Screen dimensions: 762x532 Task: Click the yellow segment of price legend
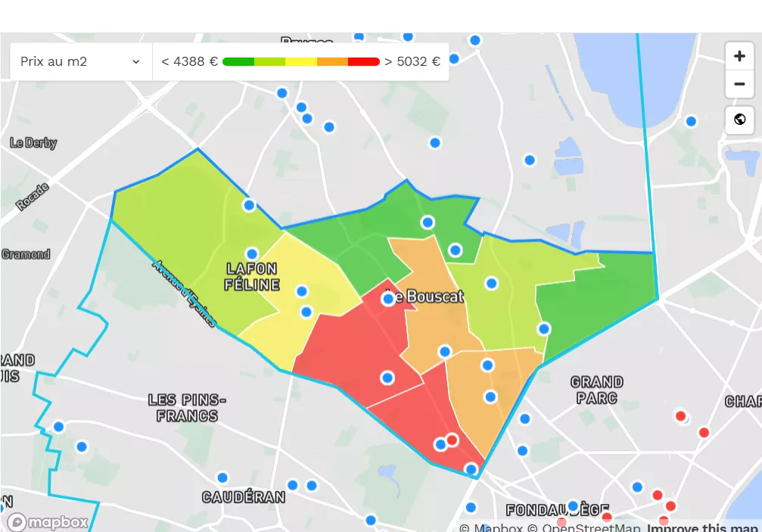[x=301, y=62]
